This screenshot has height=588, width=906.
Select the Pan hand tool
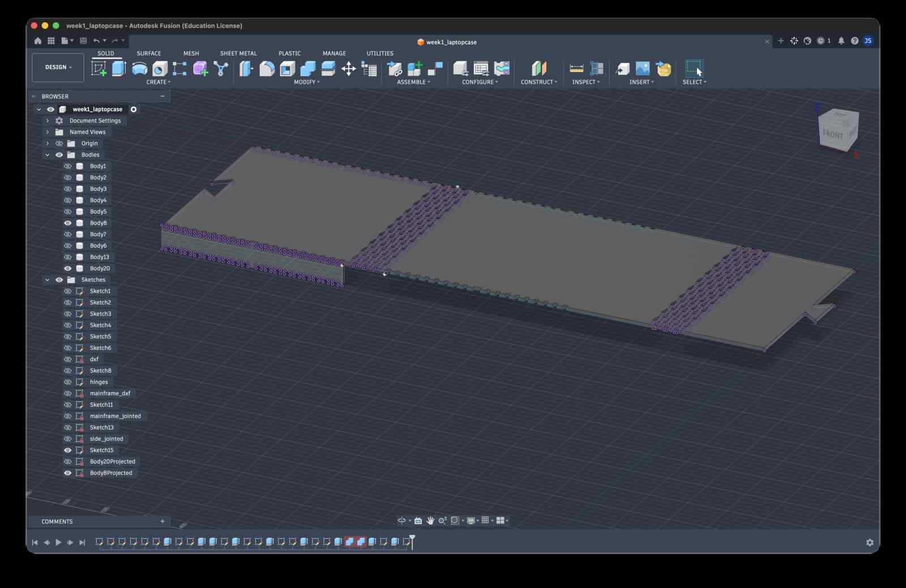point(430,521)
